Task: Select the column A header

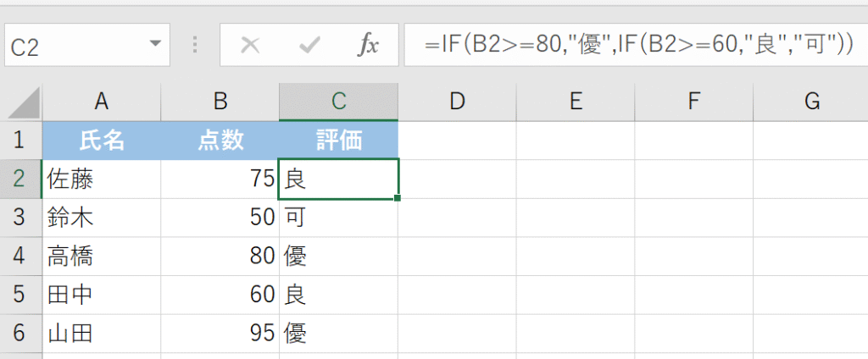Action: [102, 102]
